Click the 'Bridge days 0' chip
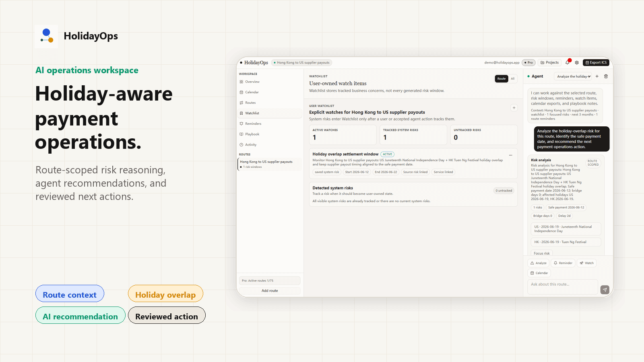This screenshot has width=644, height=362. click(543, 216)
